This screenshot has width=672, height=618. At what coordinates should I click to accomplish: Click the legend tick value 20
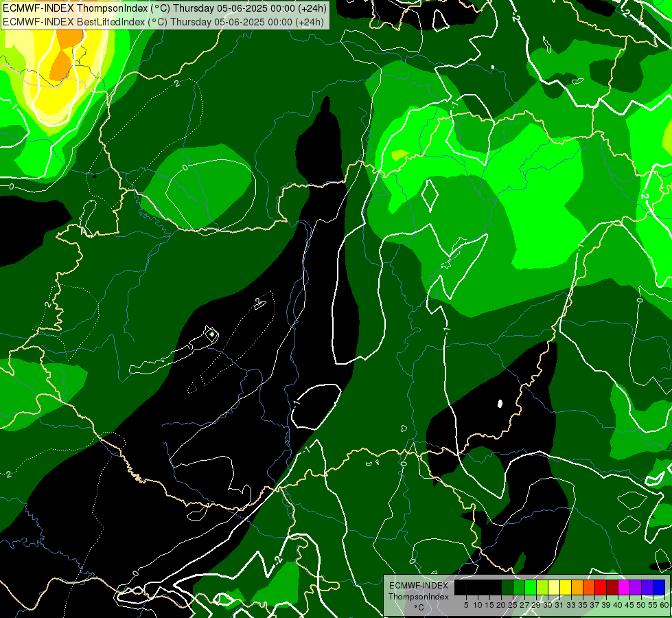[x=501, y=605]
